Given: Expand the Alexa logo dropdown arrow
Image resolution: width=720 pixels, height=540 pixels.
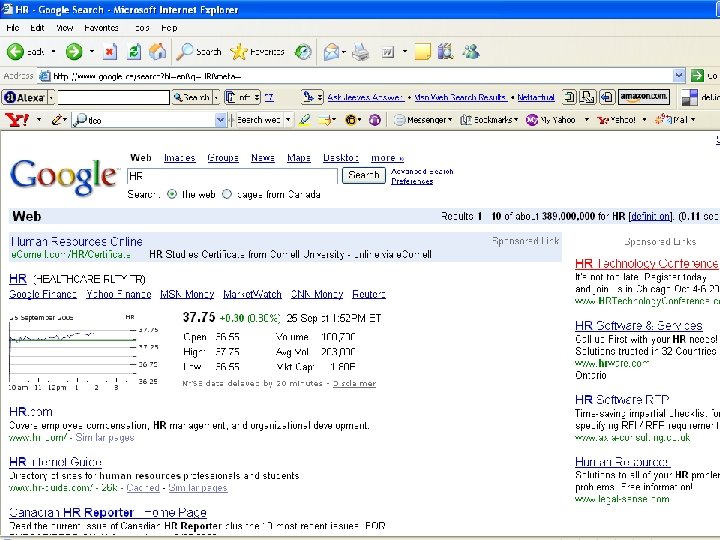Looking at the screenshot, I should coord(51,97).
